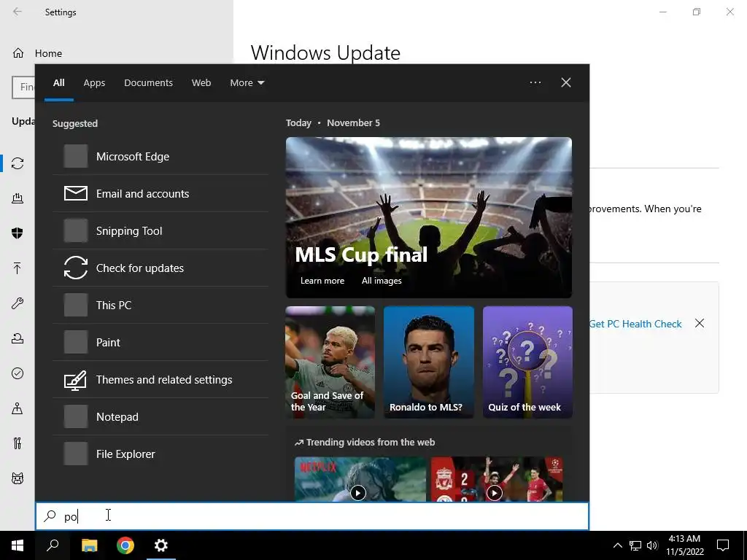Select Troubleshoot wrench icon in Settings sidebar

coord(18,303)
